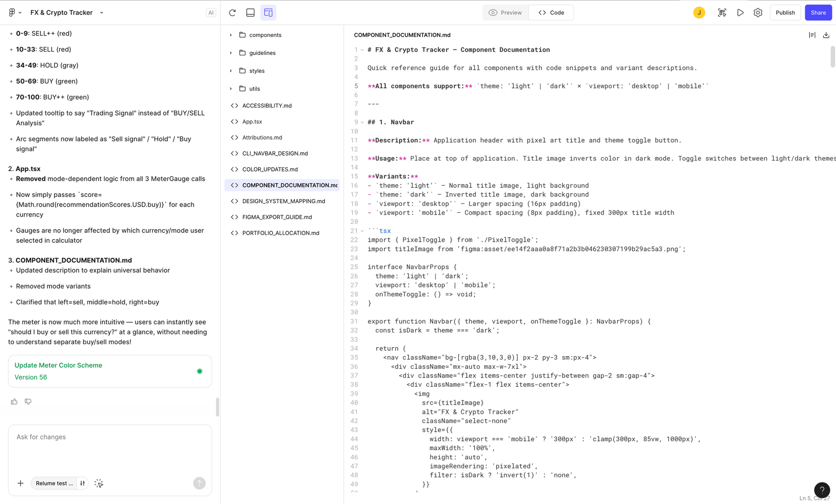Activate the point-and-edit cursor icon
836x504 pixels.
click(x=99, y=483)
